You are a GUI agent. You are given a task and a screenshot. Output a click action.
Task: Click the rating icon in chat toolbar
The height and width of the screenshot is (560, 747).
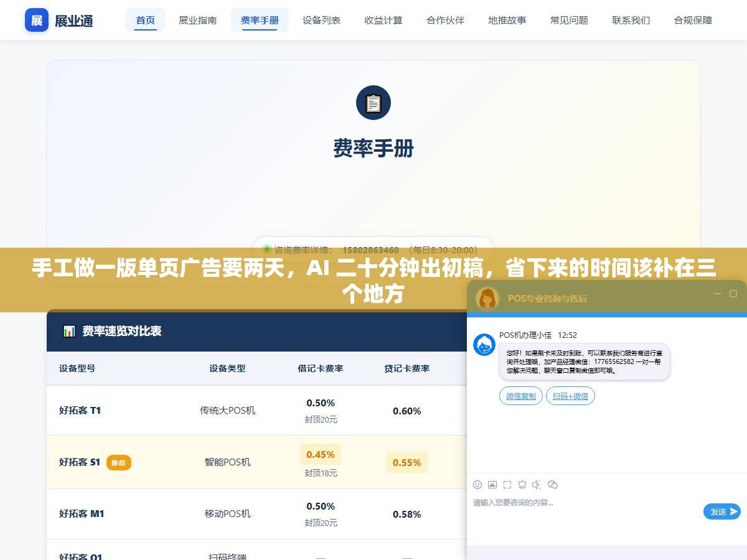point(522,484)
